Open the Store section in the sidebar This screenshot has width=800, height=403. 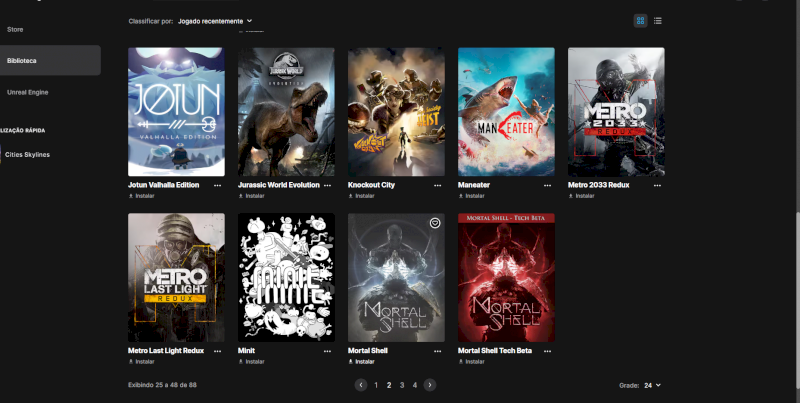pos(15,29)
